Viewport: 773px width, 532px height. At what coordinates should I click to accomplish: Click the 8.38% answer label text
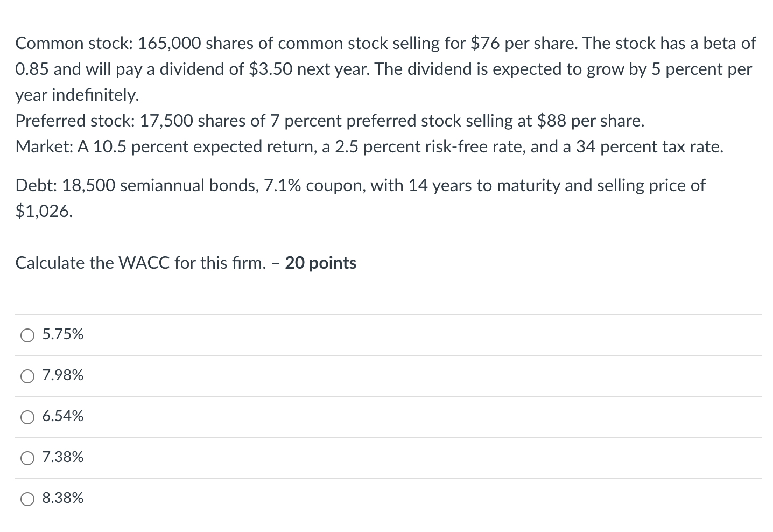coord(62,498)
